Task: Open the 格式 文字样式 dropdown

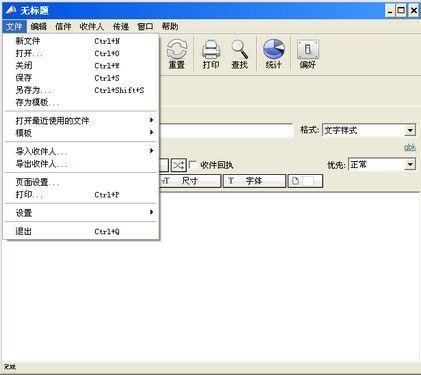Action: point(369,130)
